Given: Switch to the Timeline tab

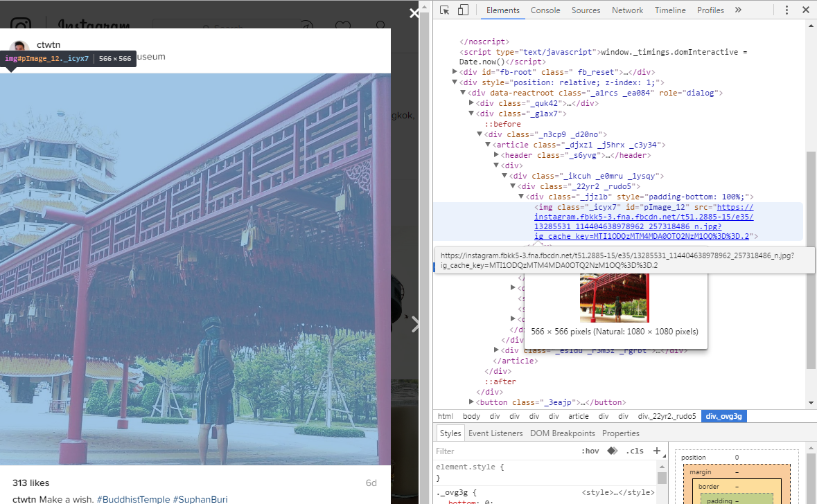Looking at the screenshot, I should (x=670, y=10).
